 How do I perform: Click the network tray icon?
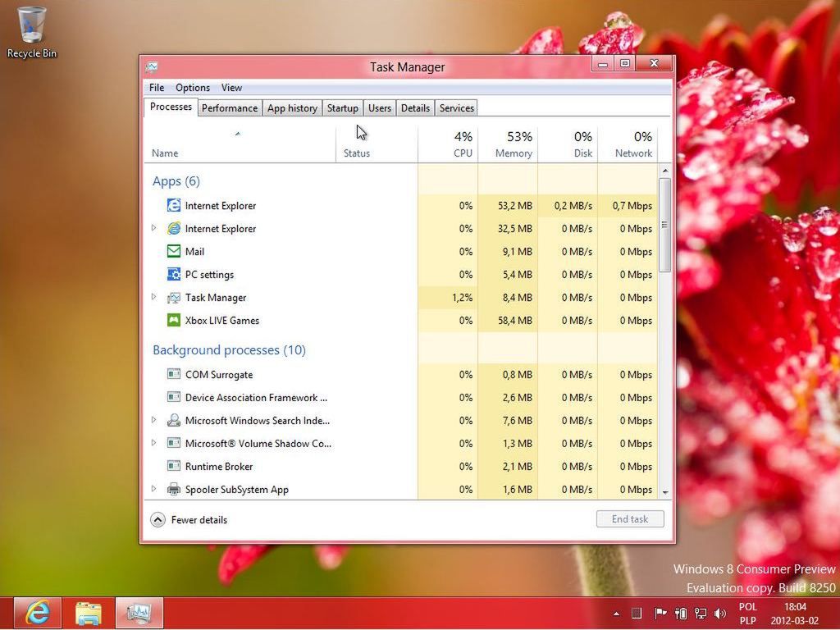click(x=701, y=614)
